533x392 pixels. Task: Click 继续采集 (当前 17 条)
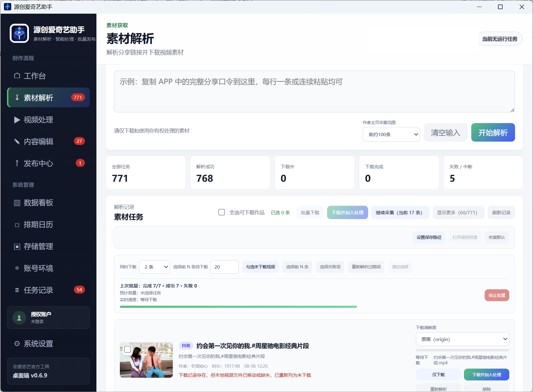tap(400, 212)
